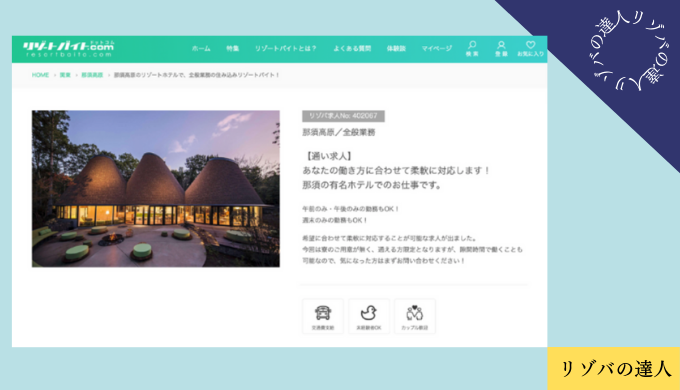Image resolution: width=680 pixels, height=390 pixels.
Task: Open the 特集 menu item
Action: [x=232, y=49]
